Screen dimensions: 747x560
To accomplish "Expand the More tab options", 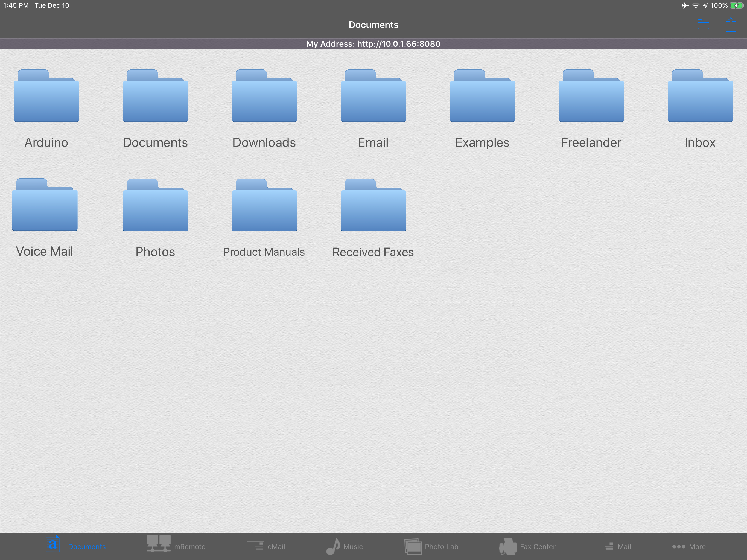I will point(688,546).
